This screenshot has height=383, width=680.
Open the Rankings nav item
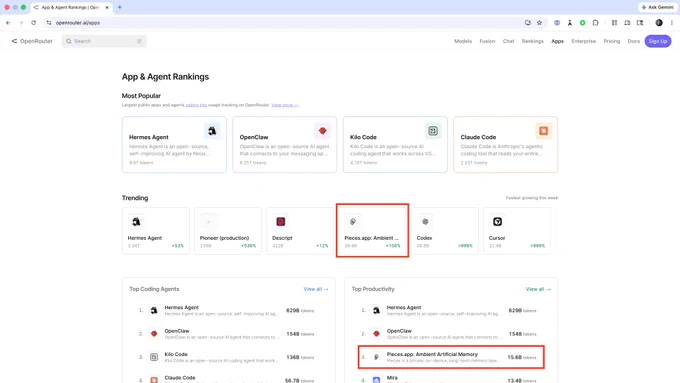coord(533,41)
